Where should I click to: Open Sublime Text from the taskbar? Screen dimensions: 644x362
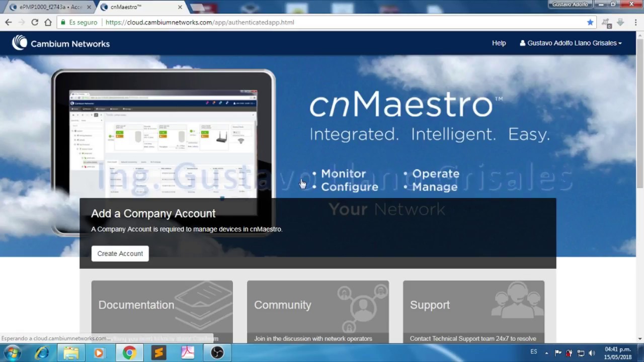[158, 353]
